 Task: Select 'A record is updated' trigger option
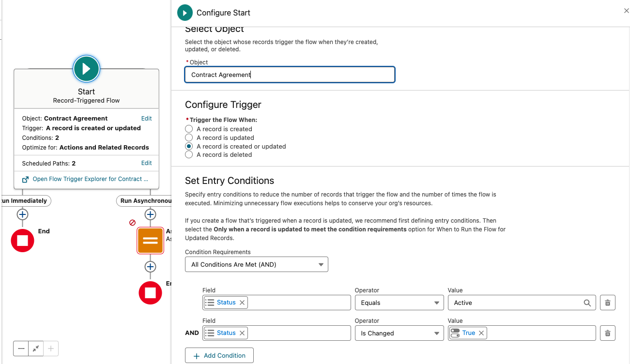tap(189, 137)
